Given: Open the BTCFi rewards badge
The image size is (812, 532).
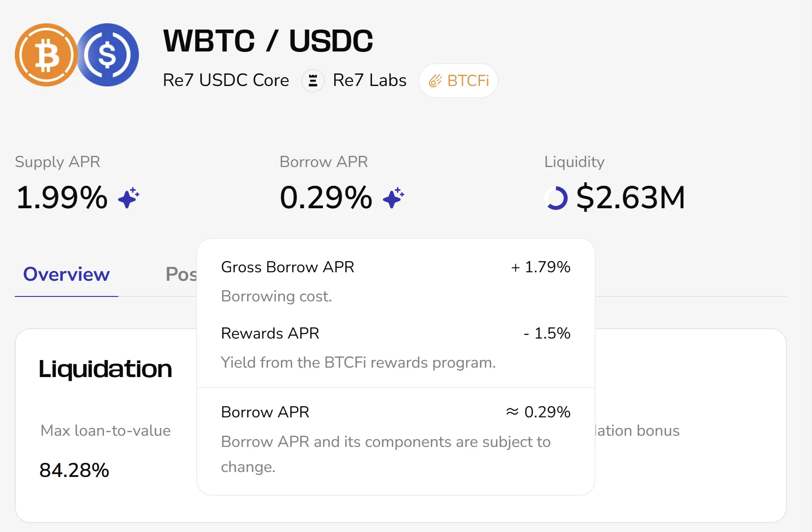Looking at the screenshot, I should click(x=458, y=81).
